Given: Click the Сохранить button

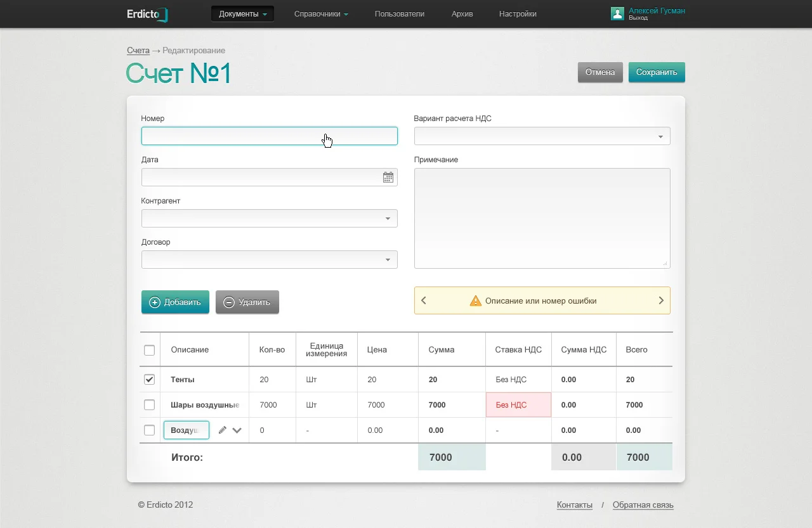Looking at the screenshot, I should [657, 72].
